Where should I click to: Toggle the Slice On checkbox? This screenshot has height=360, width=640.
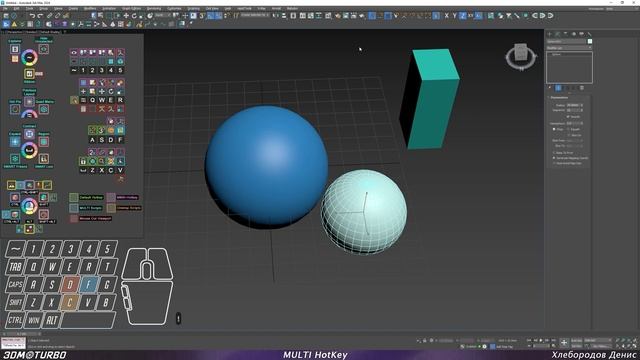569,135
